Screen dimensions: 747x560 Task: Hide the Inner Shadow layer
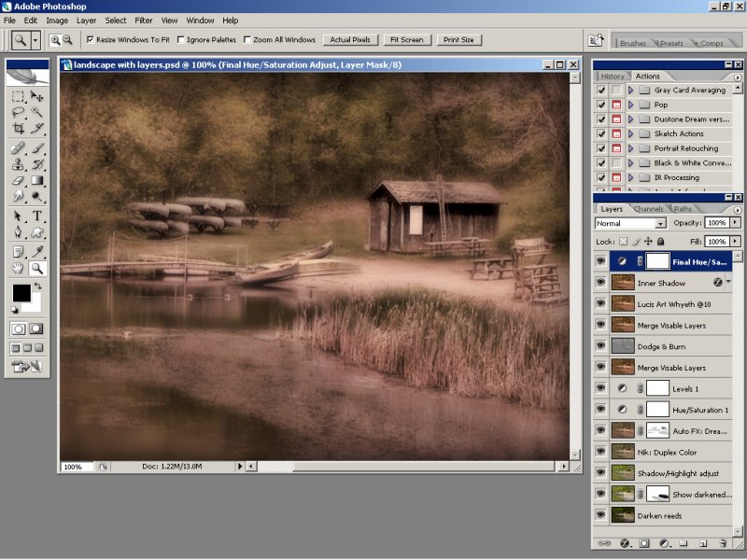pyautogui.click(x=600, y=283)
